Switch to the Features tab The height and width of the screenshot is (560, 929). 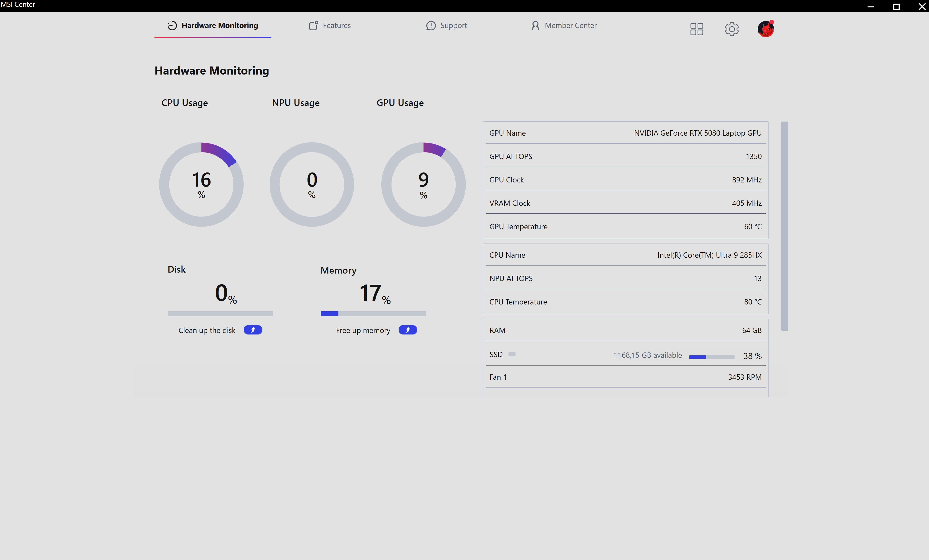(336, 25)
